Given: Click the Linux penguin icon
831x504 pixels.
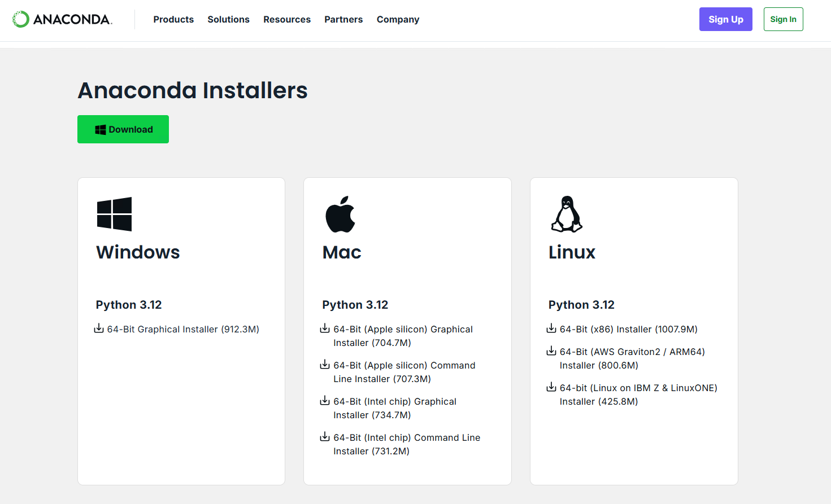Looking at the screenshot, I should 567,214.
